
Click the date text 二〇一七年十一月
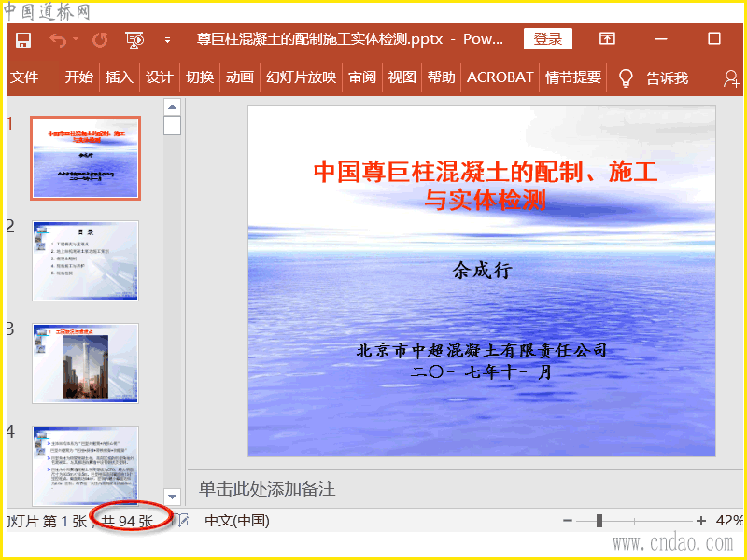click(x=481, y=371)
